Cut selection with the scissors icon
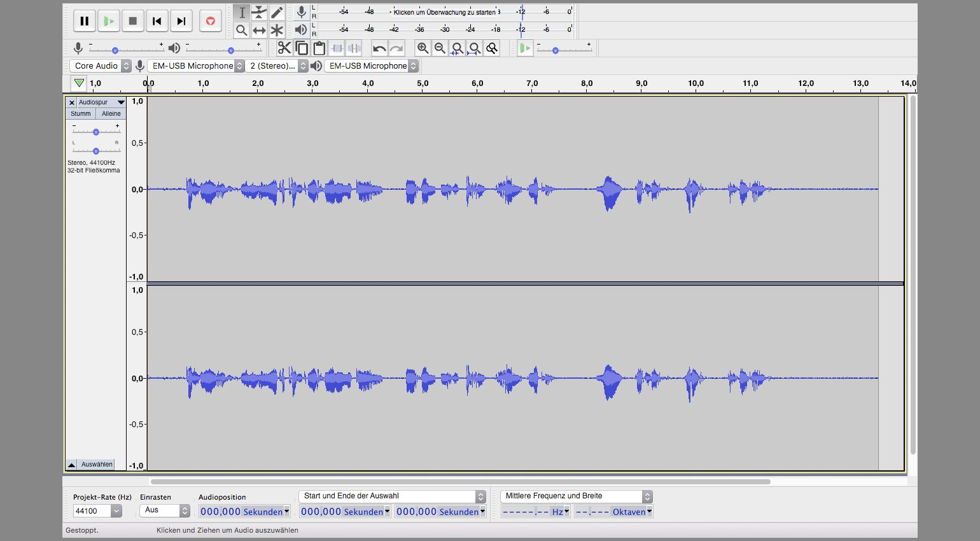The image size is (980, 541). [x=284, y=48]
